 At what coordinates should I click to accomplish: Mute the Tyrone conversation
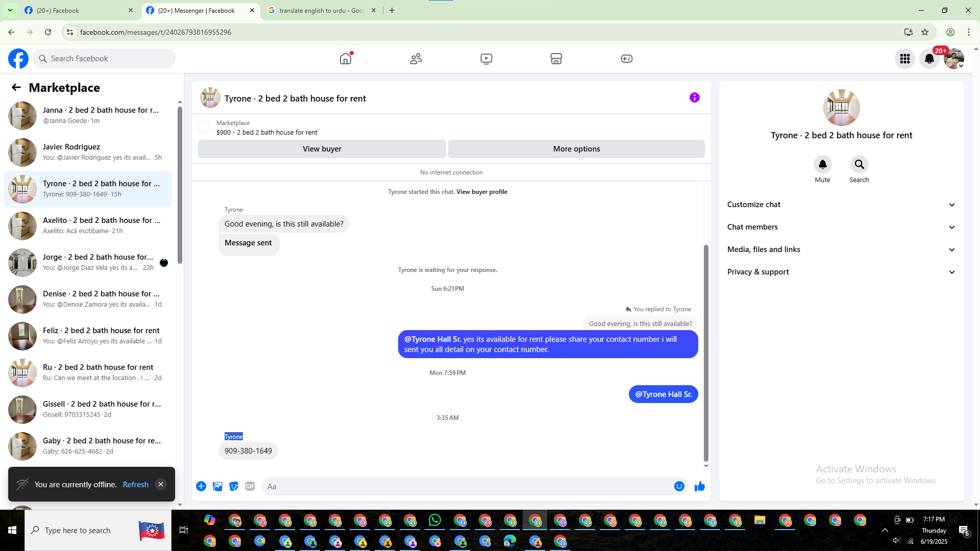[x=823, y=164]
